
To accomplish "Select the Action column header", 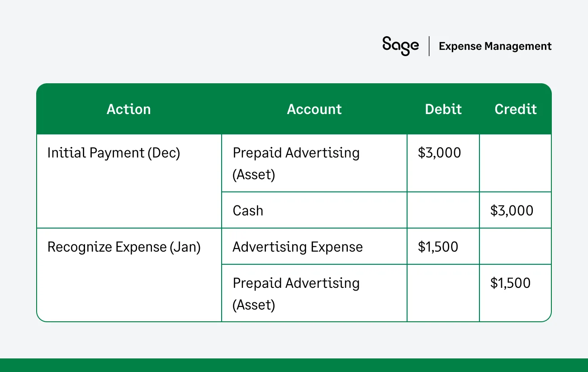I will [128, 109].
